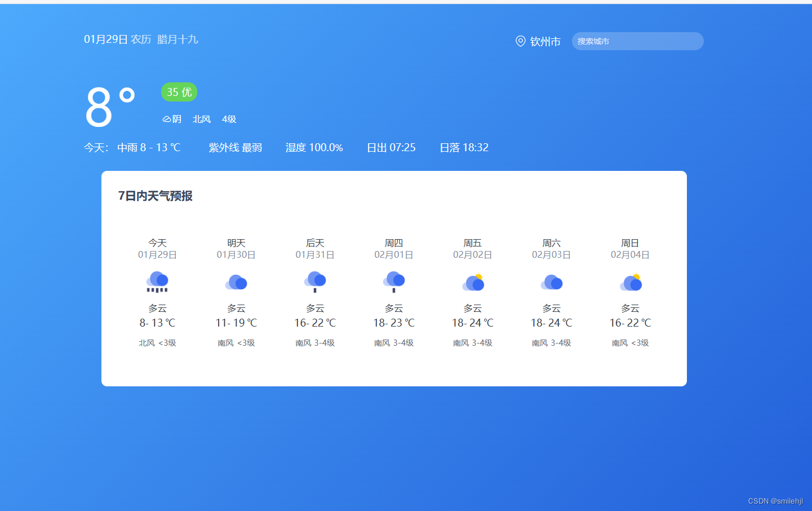Click the 中雨 8 - 13 ℃ today summary
Viewport: 812px width, 511px height.
pos(149,148)
